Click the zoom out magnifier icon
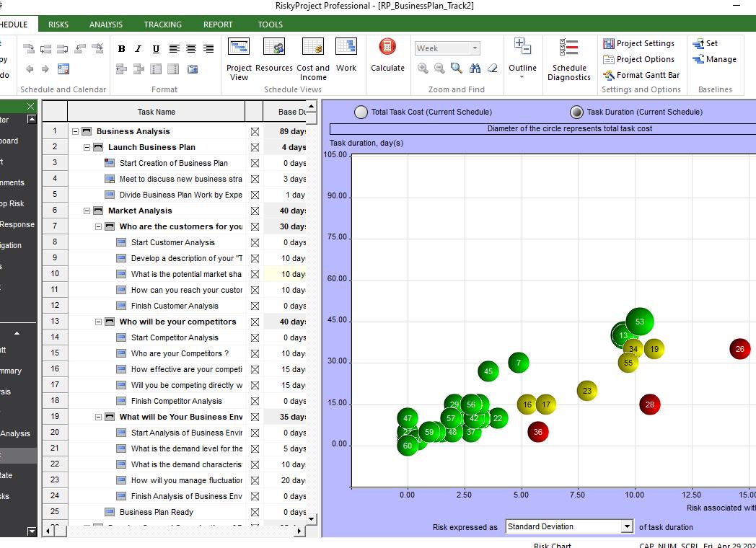756x548 pixels. 439,68
